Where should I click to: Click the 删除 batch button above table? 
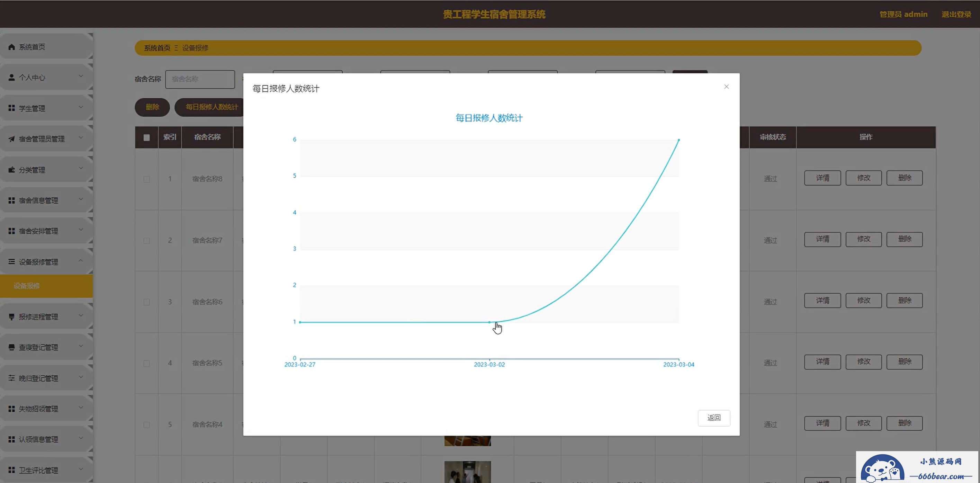(152, 107)
